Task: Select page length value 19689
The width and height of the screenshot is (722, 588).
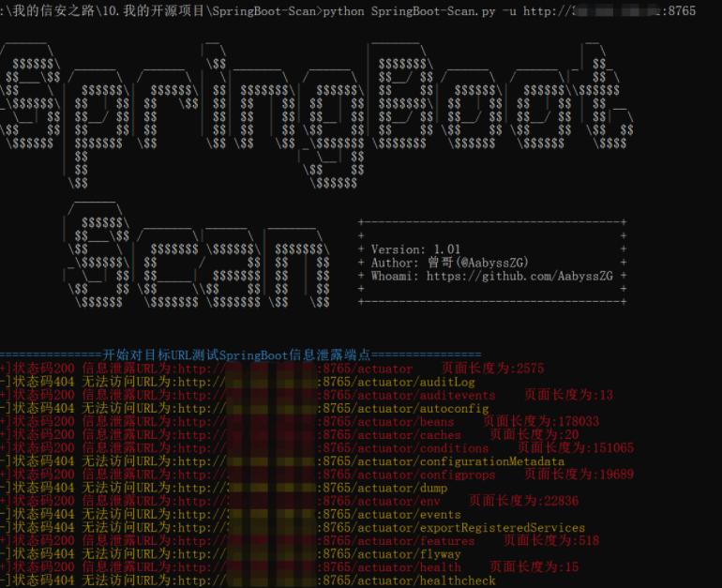Action: coord(617,475)
